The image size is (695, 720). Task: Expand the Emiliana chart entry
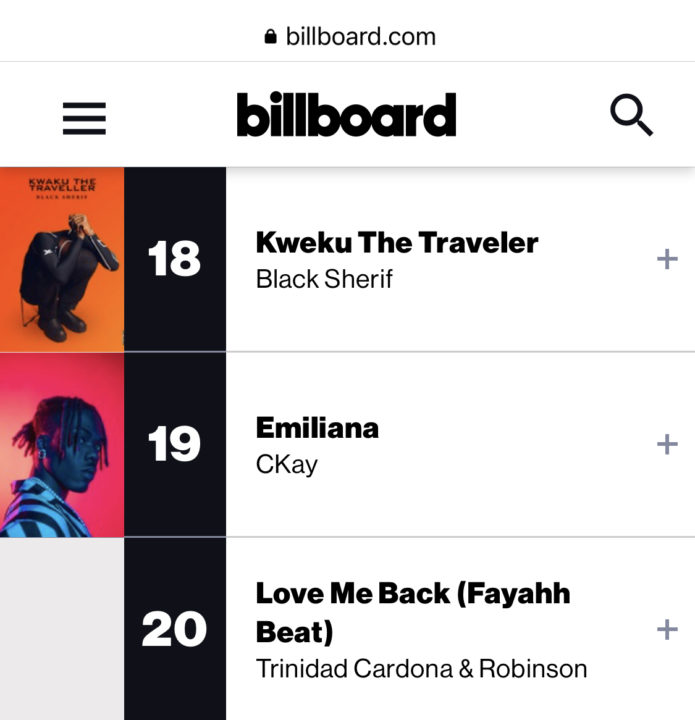(x=667, y=444)
